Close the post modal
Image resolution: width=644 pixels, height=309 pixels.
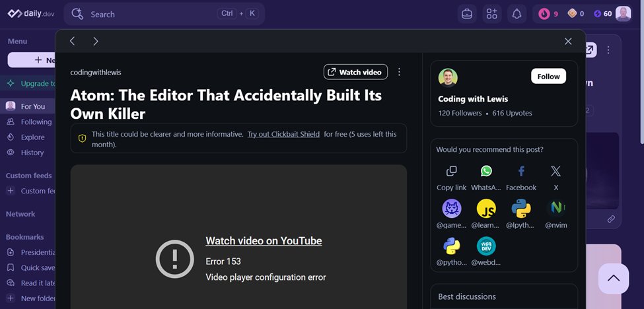coord(568,41)
